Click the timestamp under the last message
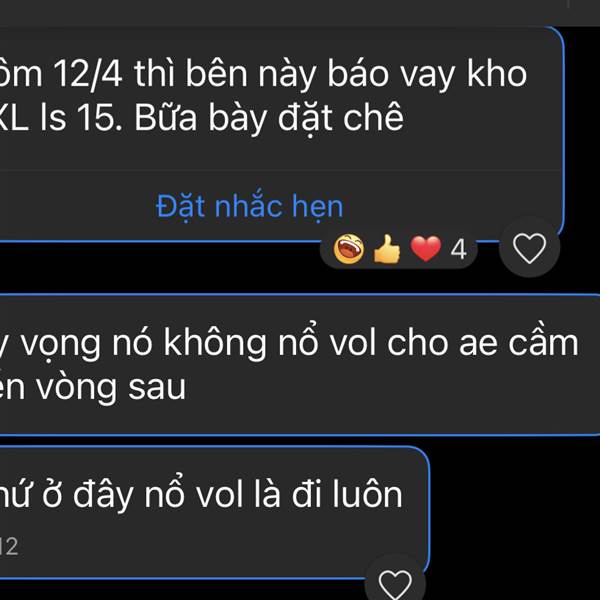The image size is (600, 600). tap(9, 546)
